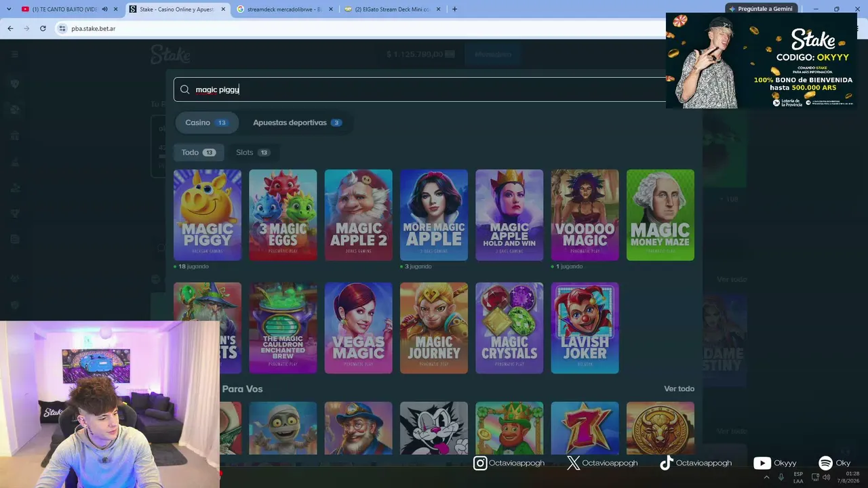The height and width of the screenshot is (488, 868).
Task: Expand the system tray hidden icons chevron
Action: 767,477
